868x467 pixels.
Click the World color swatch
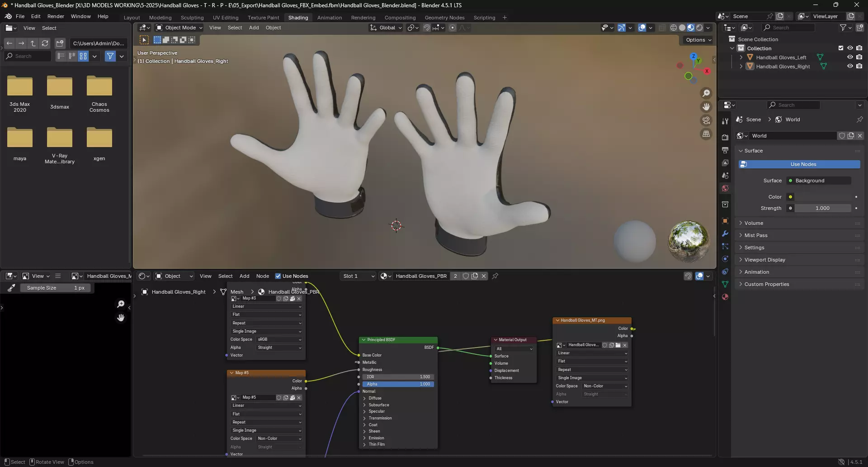(823, 197)
